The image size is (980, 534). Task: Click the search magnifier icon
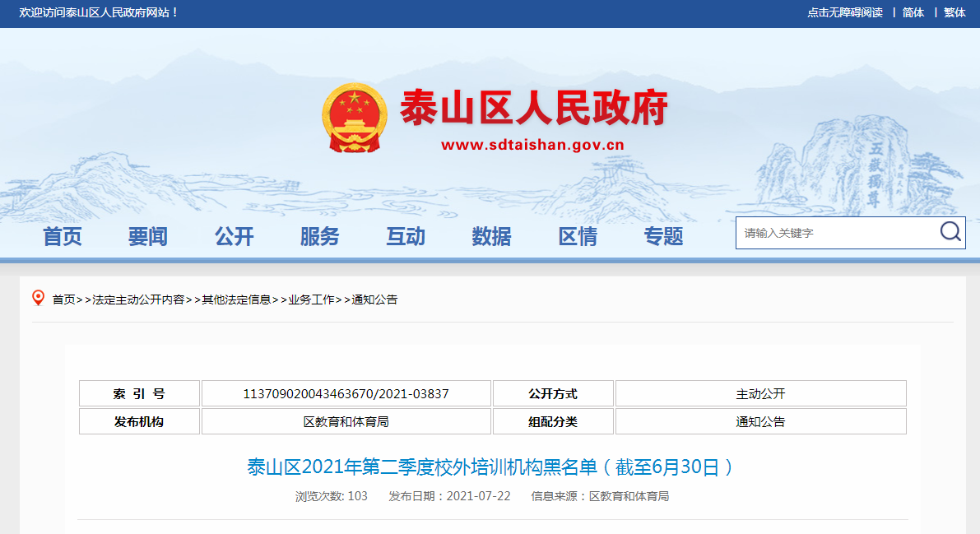[x=950, y=232]
